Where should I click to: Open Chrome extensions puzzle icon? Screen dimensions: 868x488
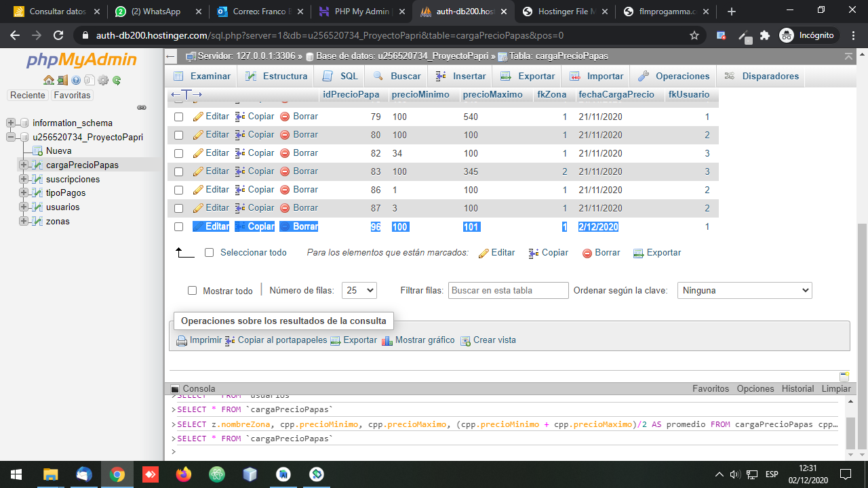pyautogui.click(x=766, y=35)
